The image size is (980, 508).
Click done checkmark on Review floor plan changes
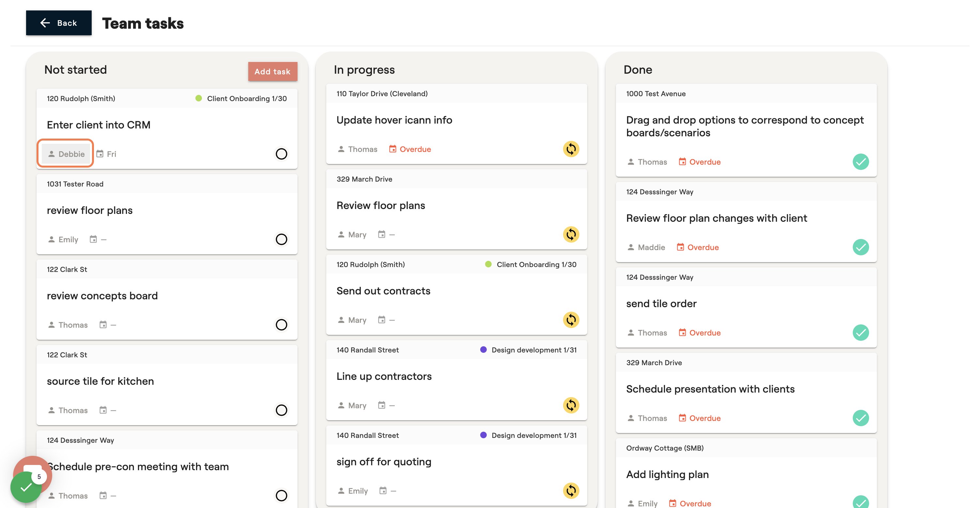861,247
